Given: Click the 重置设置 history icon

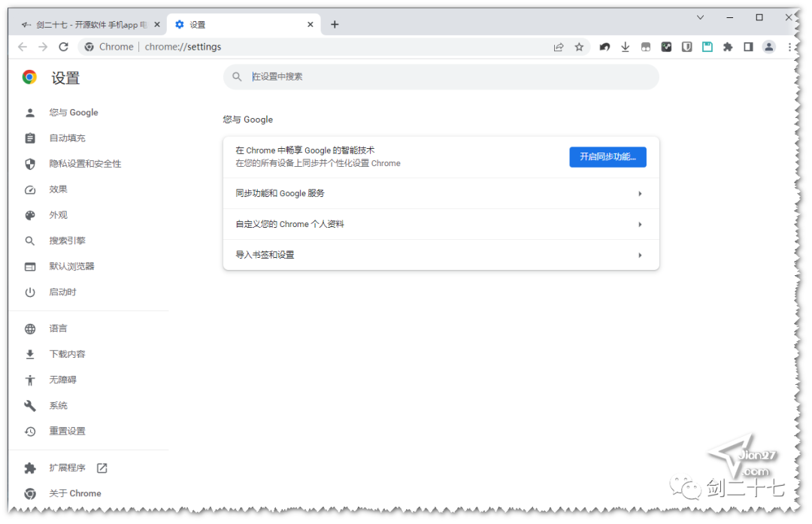Looking at the screenshot, I should (30, 432).
